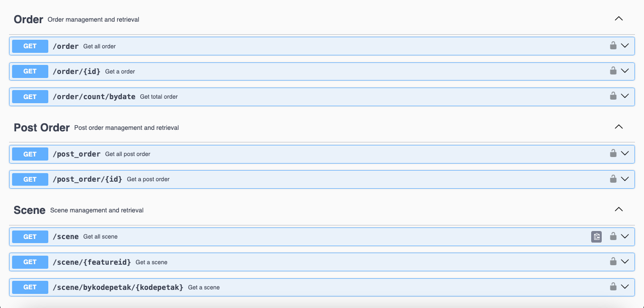Collapse the Order section
The width and height of the screenshot is (644, 308).
click(x=619, y=19)
